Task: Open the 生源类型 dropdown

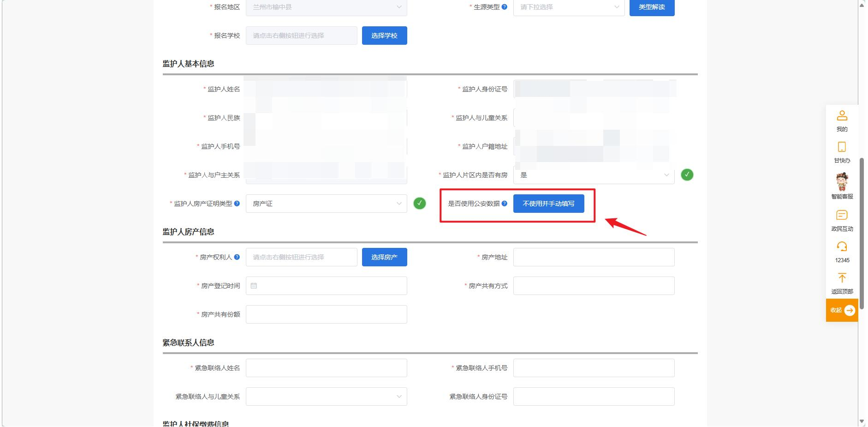Action: [x=569, y=7]
